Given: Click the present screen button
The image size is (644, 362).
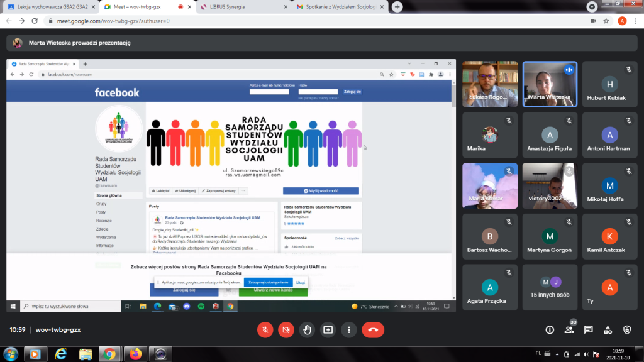Looking at the screenshot, I should tap(328, 329).
